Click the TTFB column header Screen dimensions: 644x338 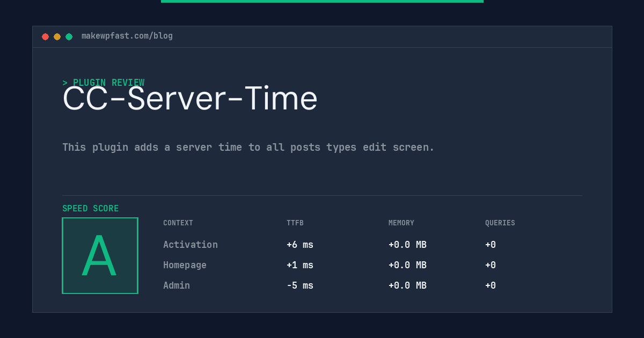[295, 223]
